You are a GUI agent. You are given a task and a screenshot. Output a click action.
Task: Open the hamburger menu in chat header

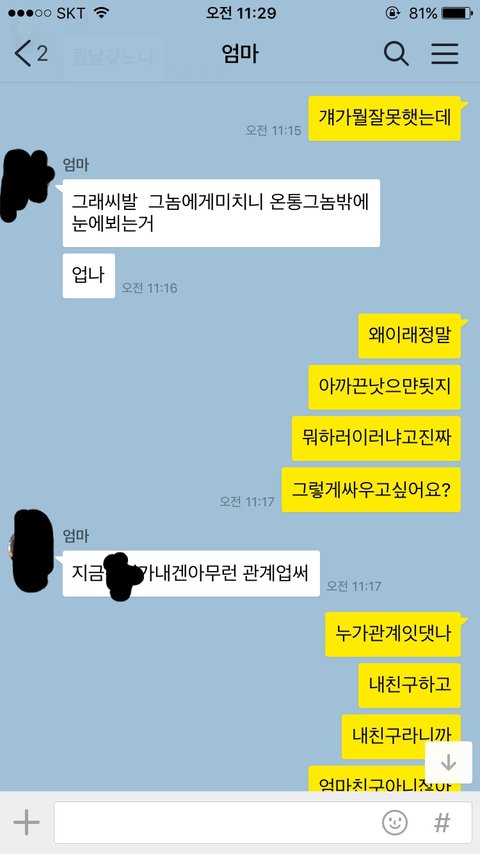pyautogui.click(x=445, y=54)
